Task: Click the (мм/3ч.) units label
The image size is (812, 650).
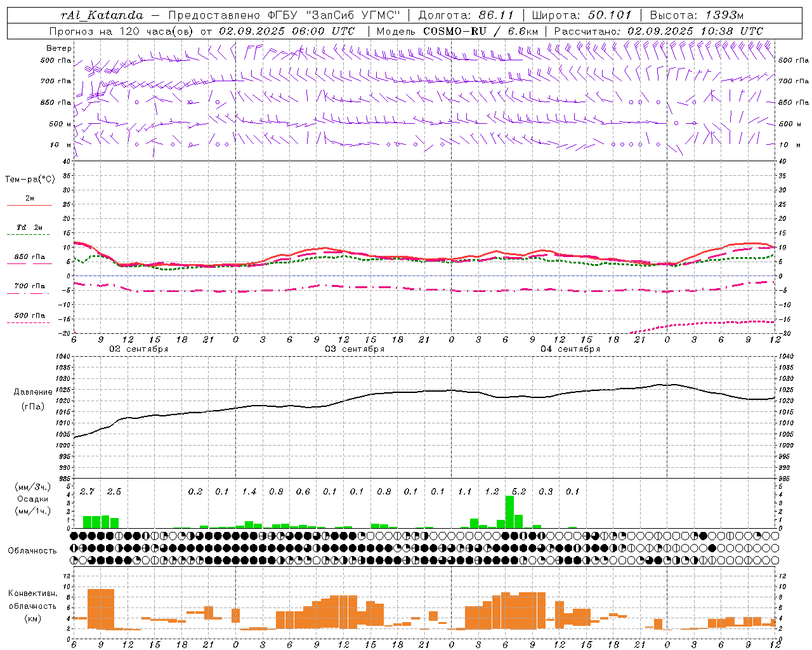Action: [x=32, y=487]
